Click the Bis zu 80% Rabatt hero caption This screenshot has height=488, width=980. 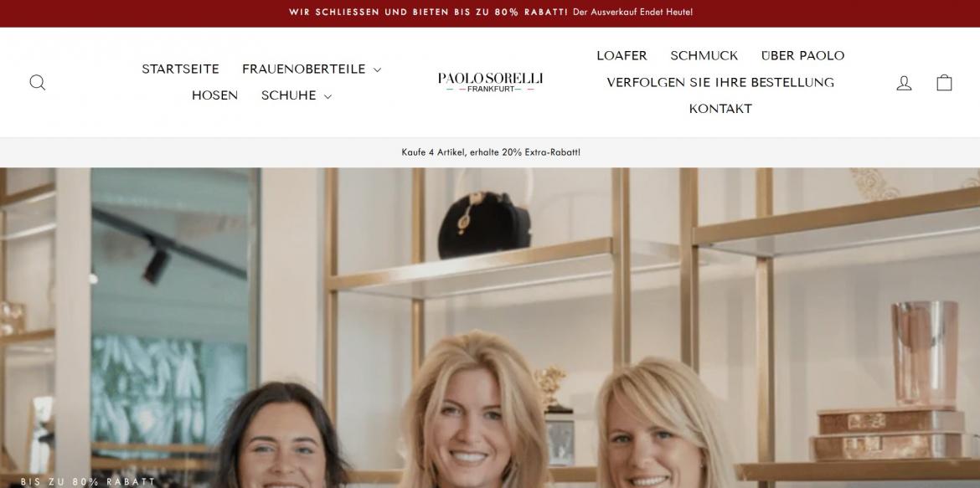[88, 482]
